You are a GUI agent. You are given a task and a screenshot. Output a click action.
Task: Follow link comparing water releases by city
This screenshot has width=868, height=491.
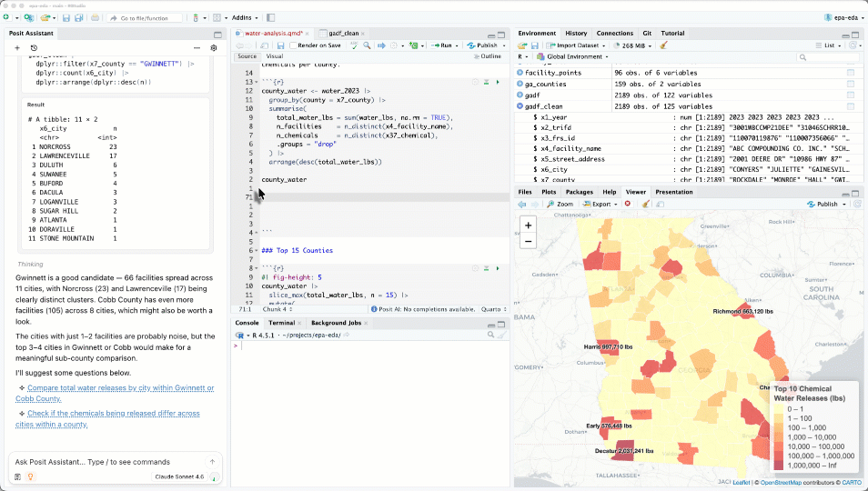click(x=115, y=393)
